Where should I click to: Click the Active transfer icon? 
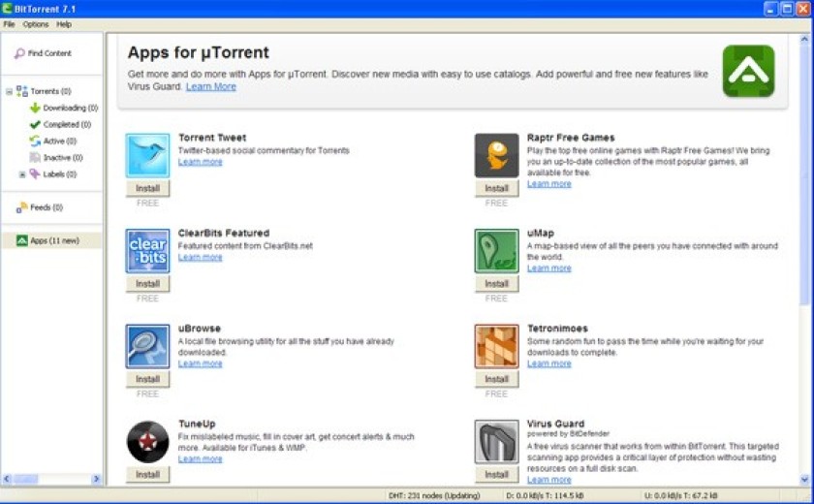click(x=35, y=142)
